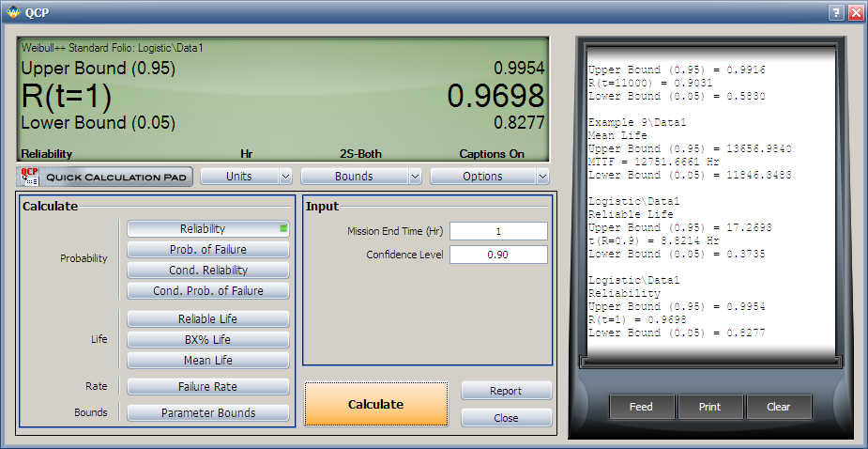This screenshot has height=449, width=868.
Task: Click Feed on the paper tape
Action: (x=641, y=407)
